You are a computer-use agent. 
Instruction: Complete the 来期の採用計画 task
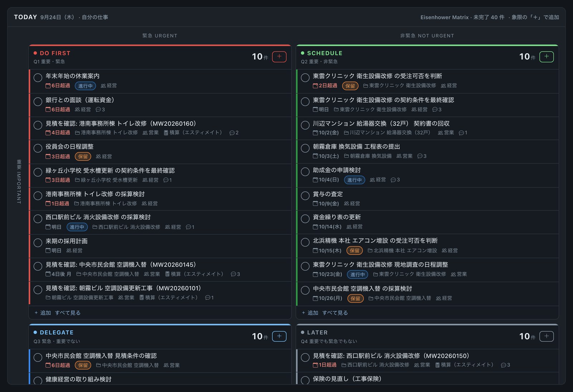pyautogui.click(x=38, y=243)
